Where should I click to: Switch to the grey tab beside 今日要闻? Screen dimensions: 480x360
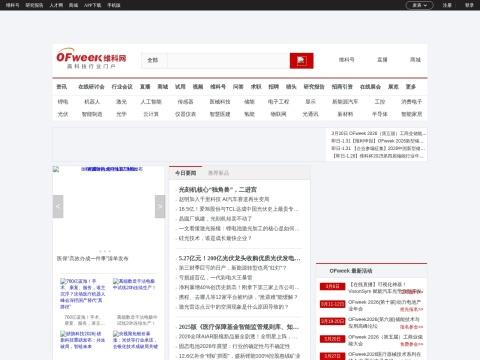pyautogui.click(x=218, y=173)
